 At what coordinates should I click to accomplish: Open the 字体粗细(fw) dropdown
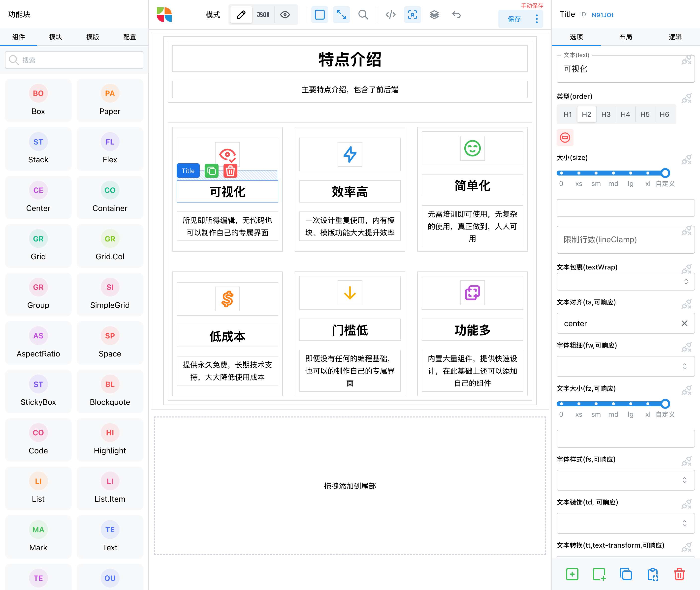tap(625, 366)
